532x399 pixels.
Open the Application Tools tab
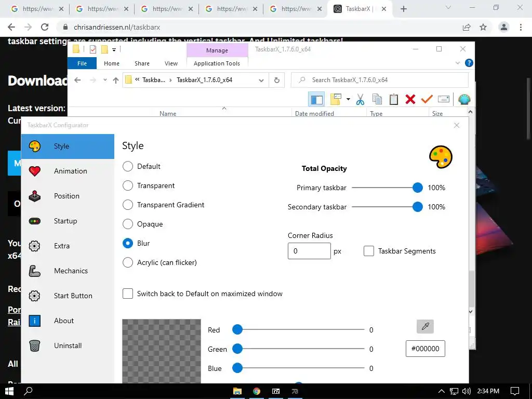click(217, 63)
